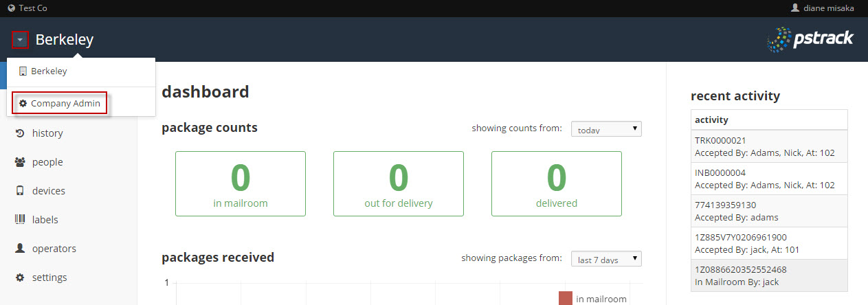Click the operators user icon
Viewport: 868px width, 305px height.
[20, 249]
